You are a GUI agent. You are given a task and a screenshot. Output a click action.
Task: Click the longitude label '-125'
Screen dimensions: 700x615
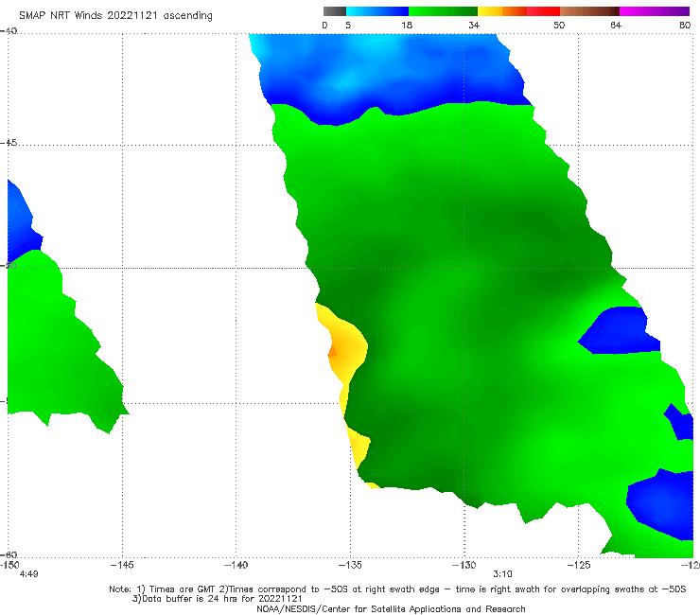tap(579, 565)
